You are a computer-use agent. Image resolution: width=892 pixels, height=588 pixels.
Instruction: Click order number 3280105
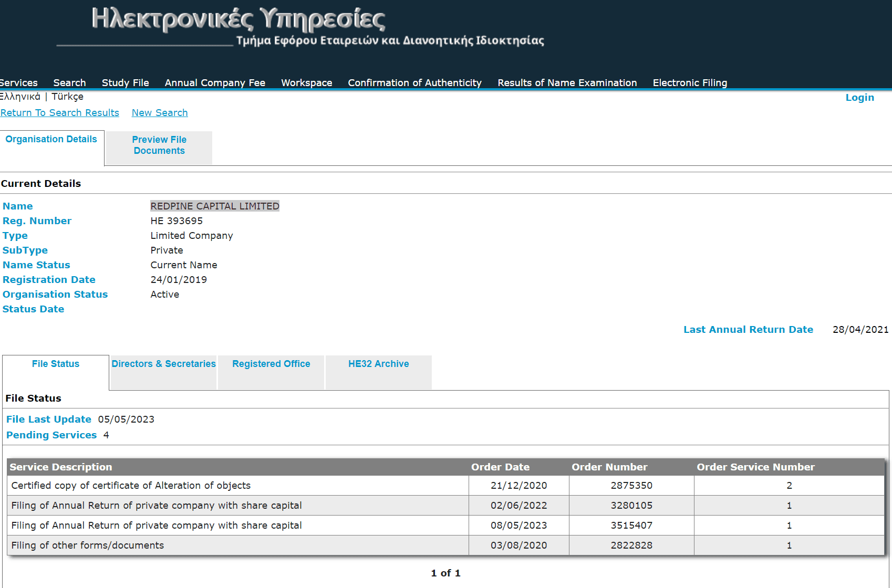tap(631, 506)
